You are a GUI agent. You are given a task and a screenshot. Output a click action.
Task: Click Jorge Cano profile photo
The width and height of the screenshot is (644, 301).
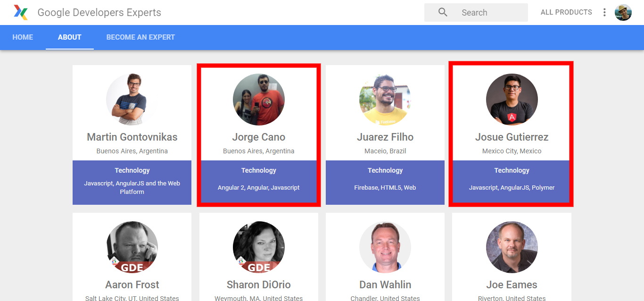pyautogui.click(x=259, y=99)
